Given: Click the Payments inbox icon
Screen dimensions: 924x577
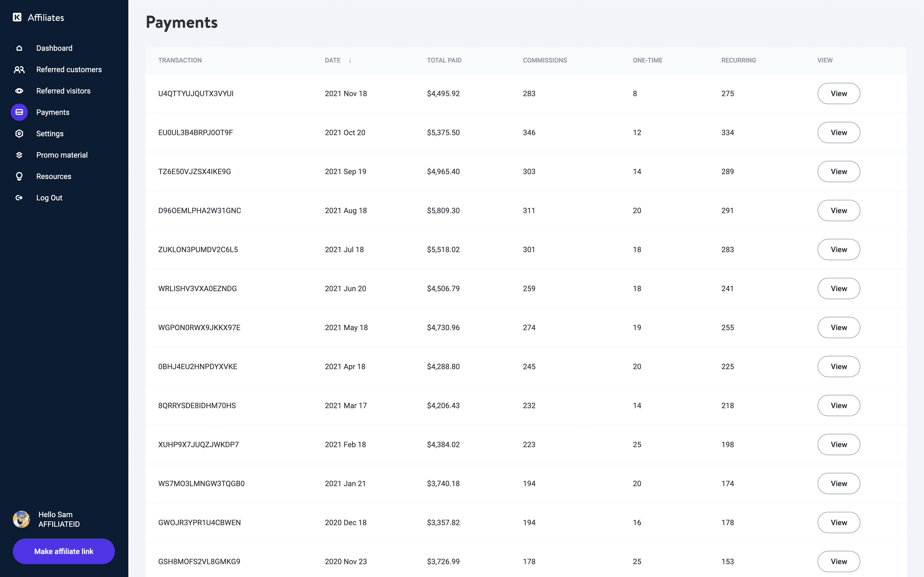Looking at the screenshot, I should [19, 112].
